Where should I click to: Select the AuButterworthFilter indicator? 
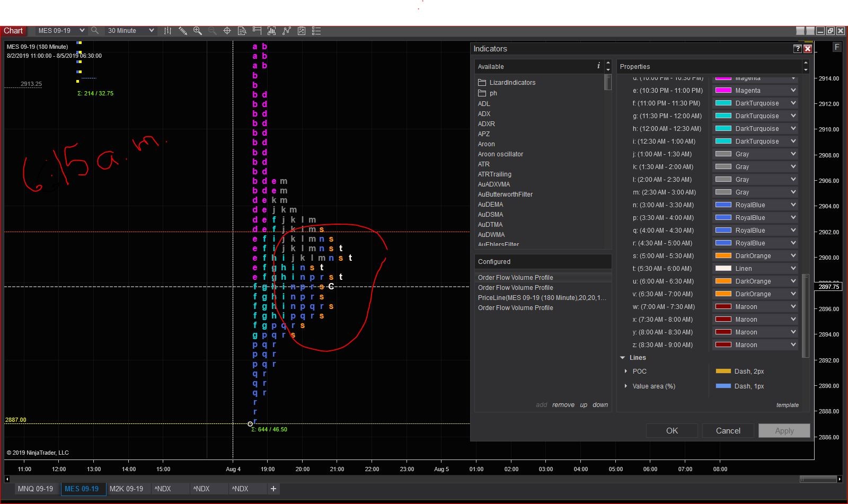coord(505,194)
